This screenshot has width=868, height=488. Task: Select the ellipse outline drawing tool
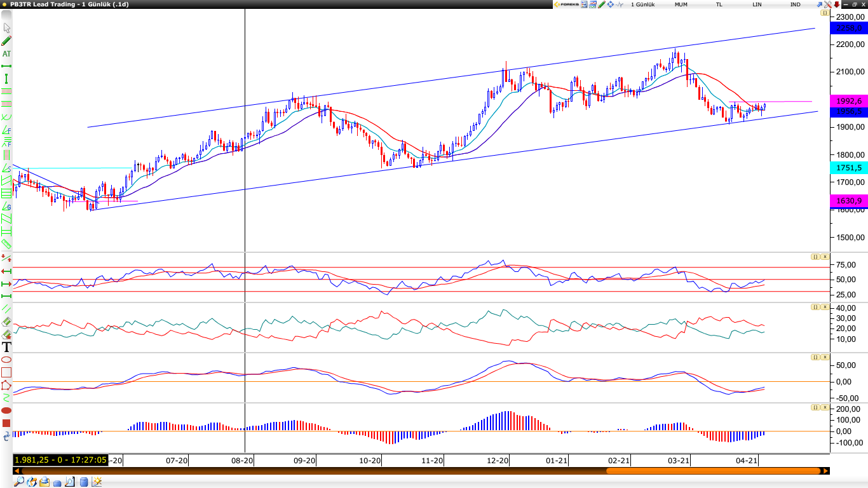(6, 360)
